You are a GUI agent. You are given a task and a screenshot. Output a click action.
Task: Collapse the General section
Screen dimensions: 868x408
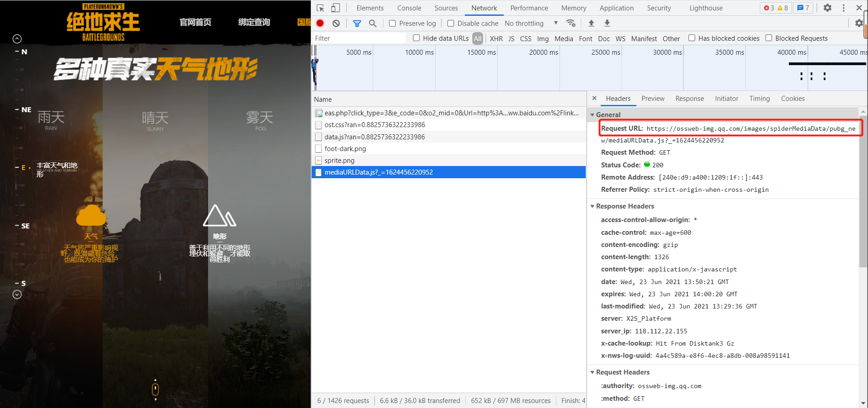tap(593, 115)
